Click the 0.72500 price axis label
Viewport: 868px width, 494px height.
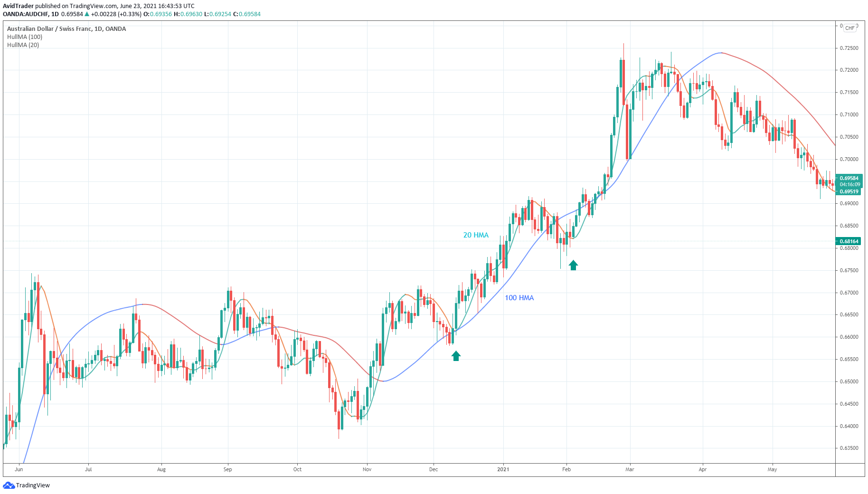pyautogui.click(x=849, y=48)
